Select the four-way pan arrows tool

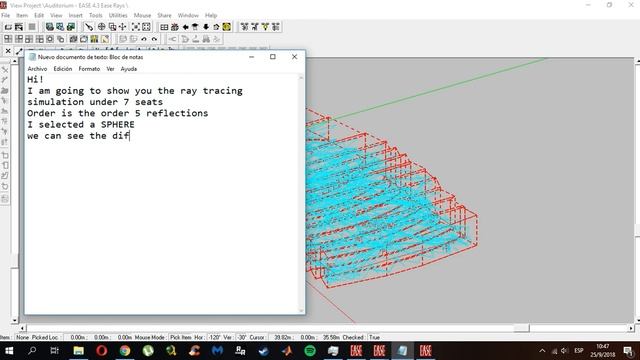(122, 27)
